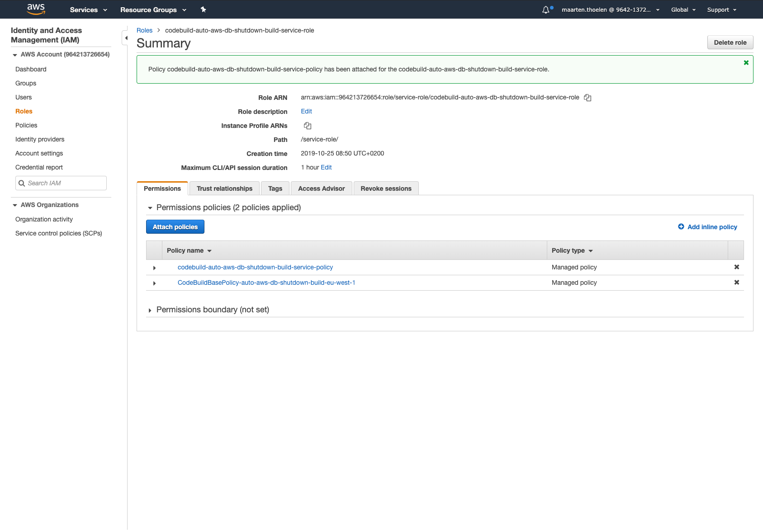Screen dimensions: 763x532
Task: Click the pin shortcut icon in top navigation
Action: tap(204, 9)
